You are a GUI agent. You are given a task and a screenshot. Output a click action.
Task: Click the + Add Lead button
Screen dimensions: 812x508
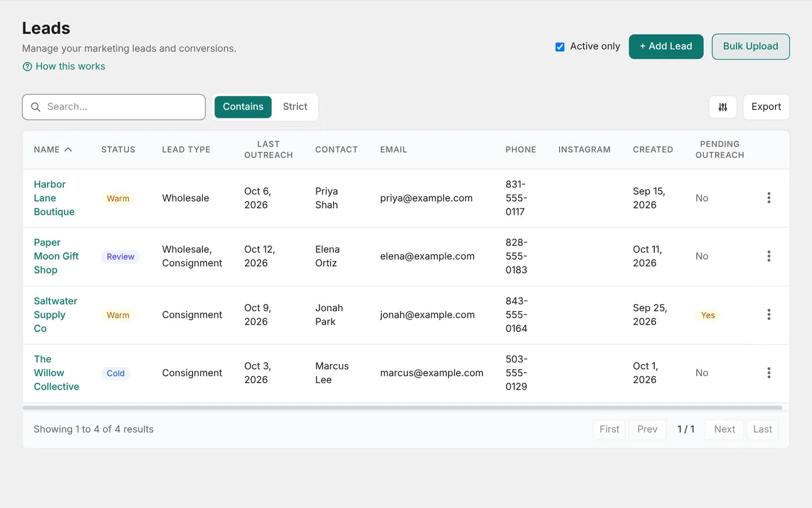point(666,46)
